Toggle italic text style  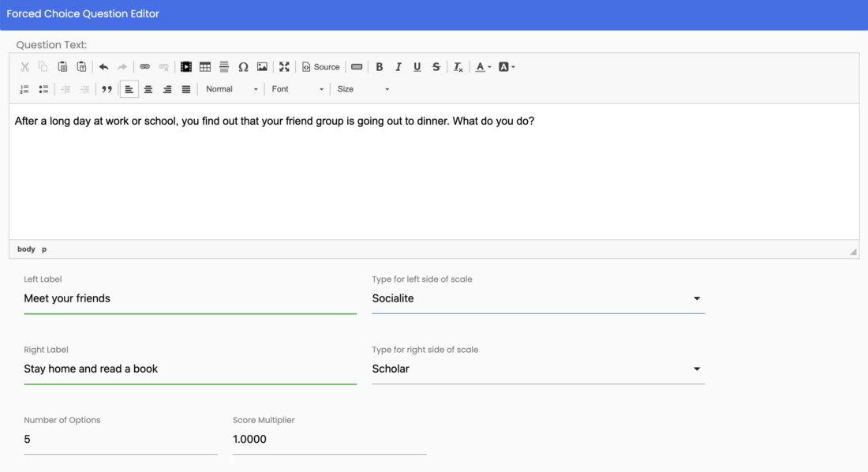[398, 67]
